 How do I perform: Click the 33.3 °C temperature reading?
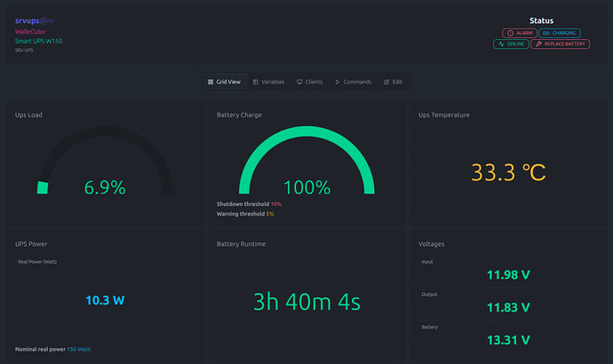507,172
